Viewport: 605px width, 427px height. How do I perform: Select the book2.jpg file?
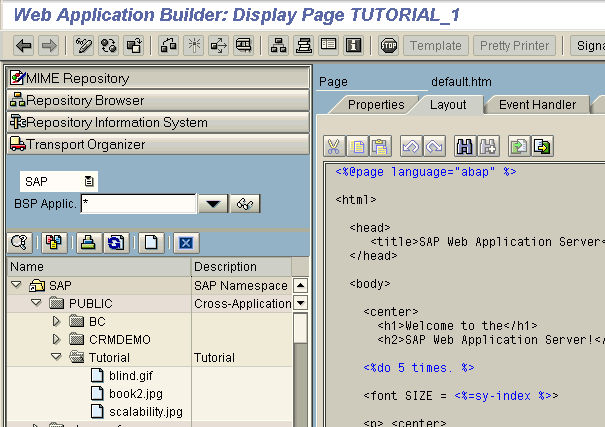coord(136,393)
